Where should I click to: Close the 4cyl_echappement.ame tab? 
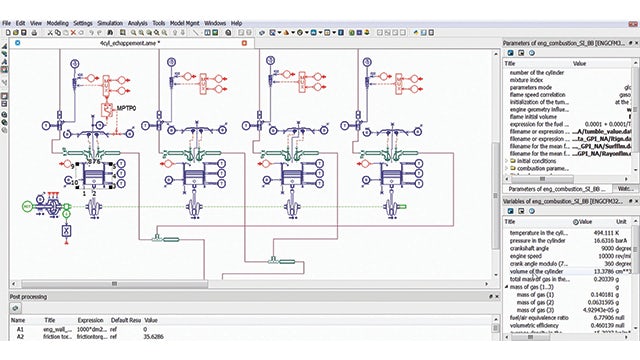244,43
